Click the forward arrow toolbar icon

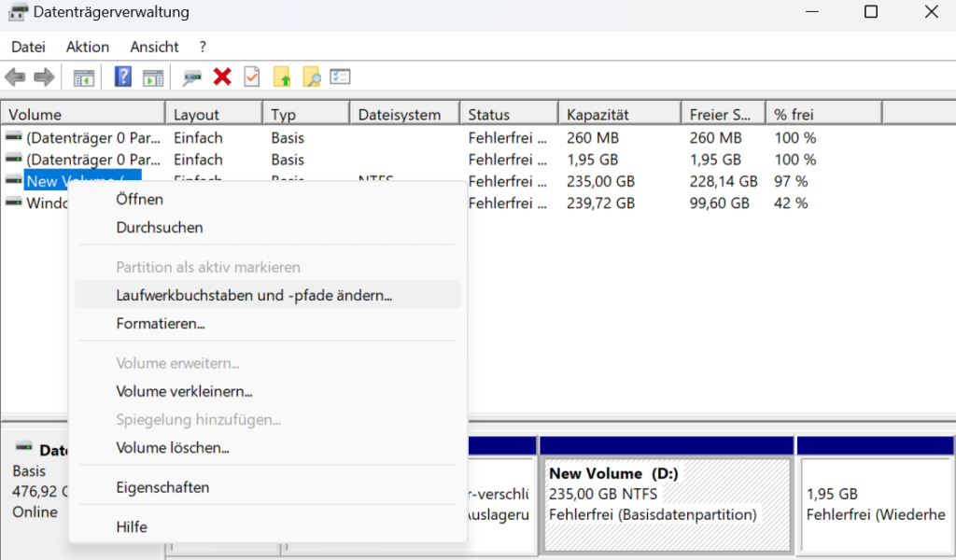click(x=44, y=77)
